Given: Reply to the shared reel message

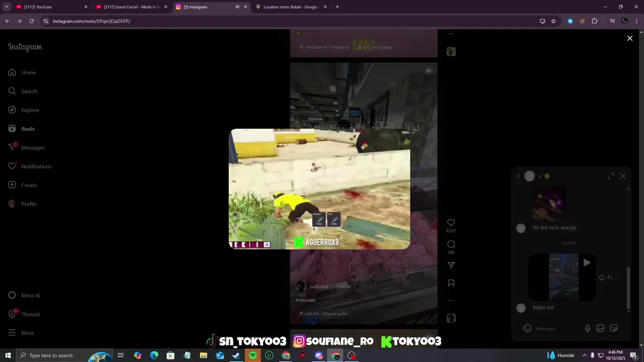Looking at the screenshot, I should pos(610,278).
